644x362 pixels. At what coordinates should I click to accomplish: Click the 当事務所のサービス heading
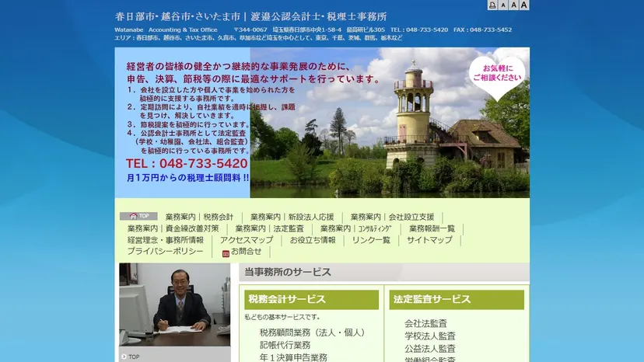288,272
